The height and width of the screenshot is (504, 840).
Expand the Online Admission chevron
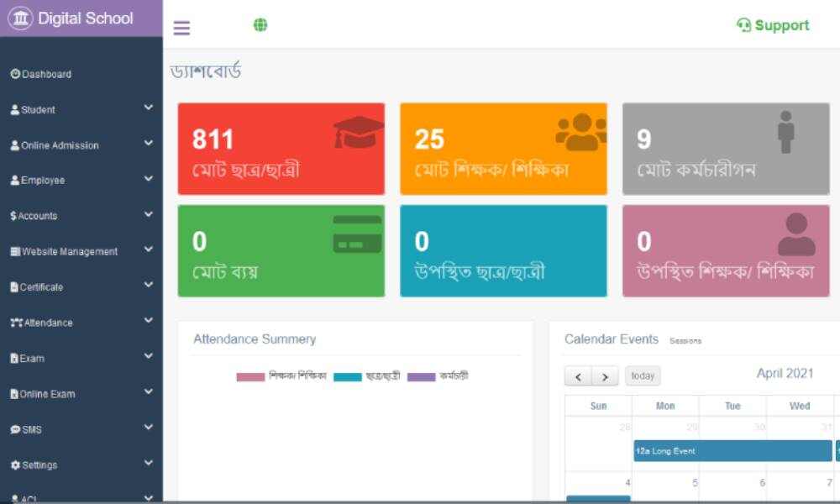[149, 144]
